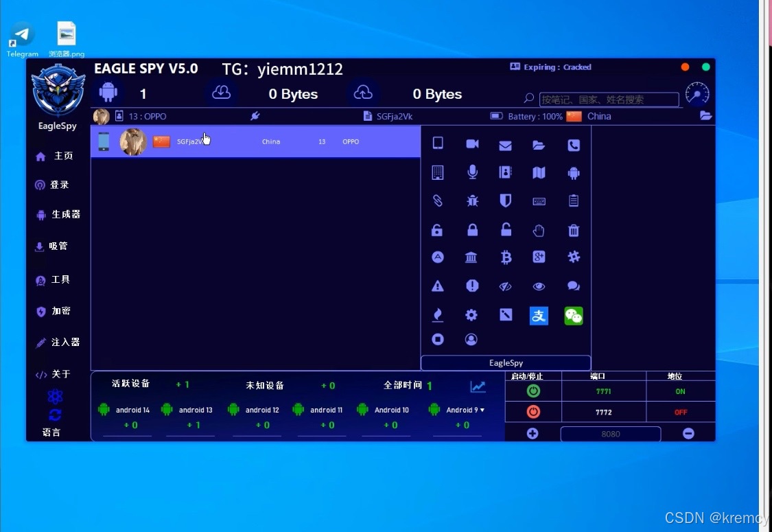Screen dimensions: 772x532
Task: Click the tablet screen icon in the tool grid
Action: coord(437,143)
